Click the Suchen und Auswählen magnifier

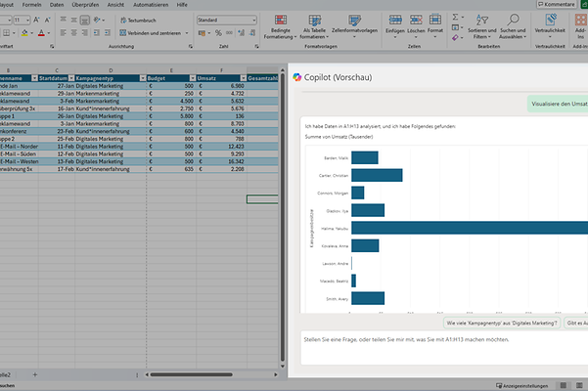pyautogui.click(x=514, y=21)
